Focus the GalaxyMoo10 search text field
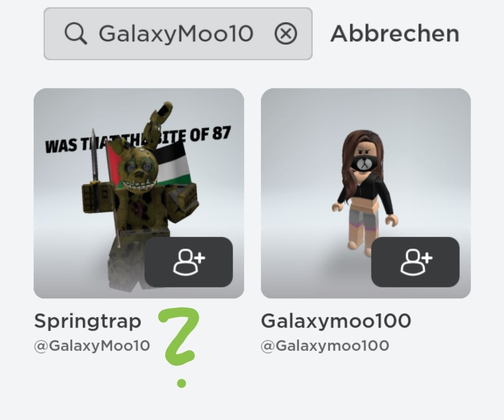This screenshot has width=504, height=420. [178, 34]
